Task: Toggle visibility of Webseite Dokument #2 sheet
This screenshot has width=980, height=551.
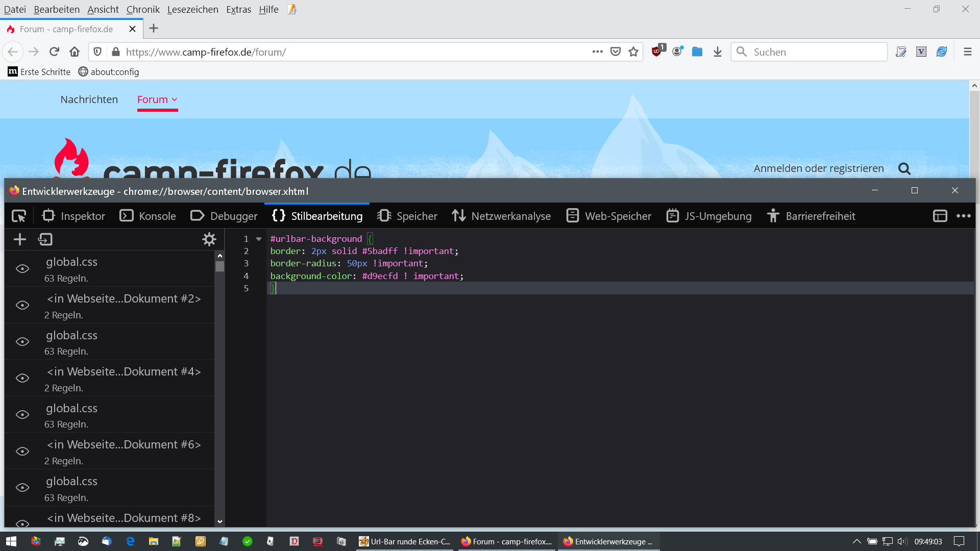Action: (x=22, y=305)
